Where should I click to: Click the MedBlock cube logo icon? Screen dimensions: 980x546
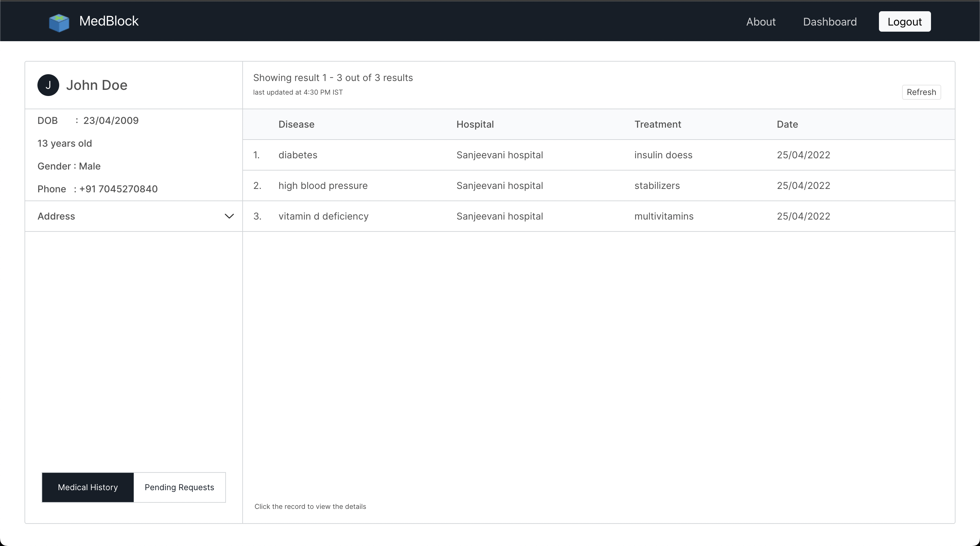(x=59, y=22)
